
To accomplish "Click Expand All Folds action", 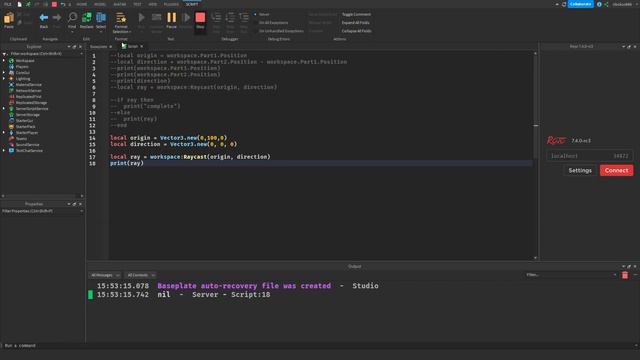I will point(356,23).
